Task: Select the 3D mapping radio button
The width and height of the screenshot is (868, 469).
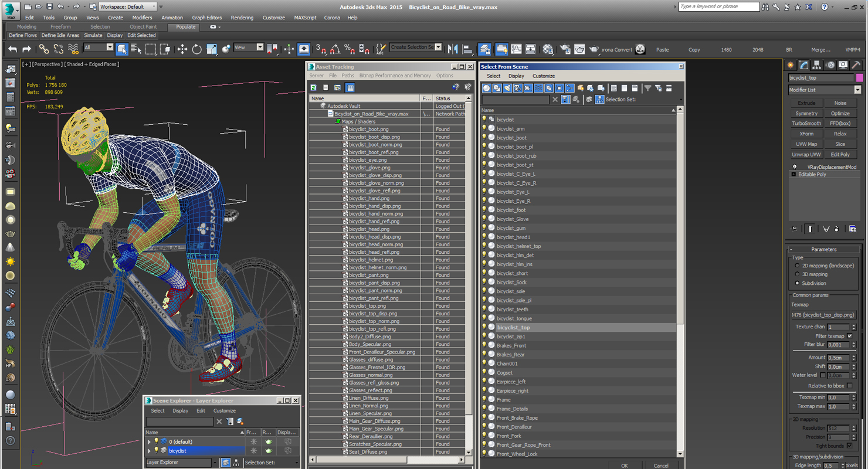Action: (x=797, y=274)
